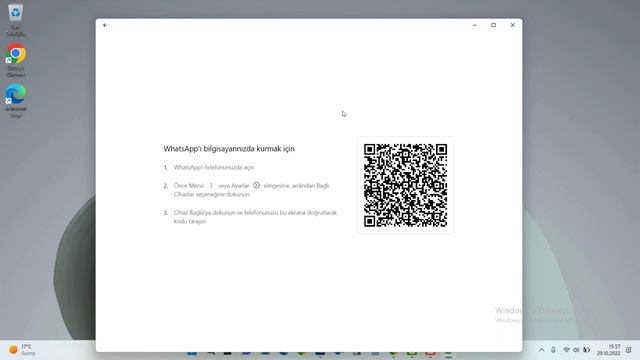Maximize the WhatsApp window

point(493,25)
